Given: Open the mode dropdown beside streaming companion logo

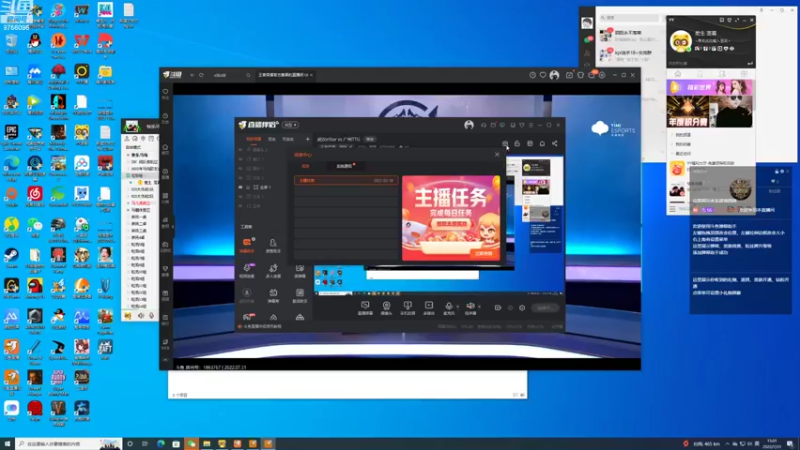Looking at the screenshot, I should coord(290,125).
